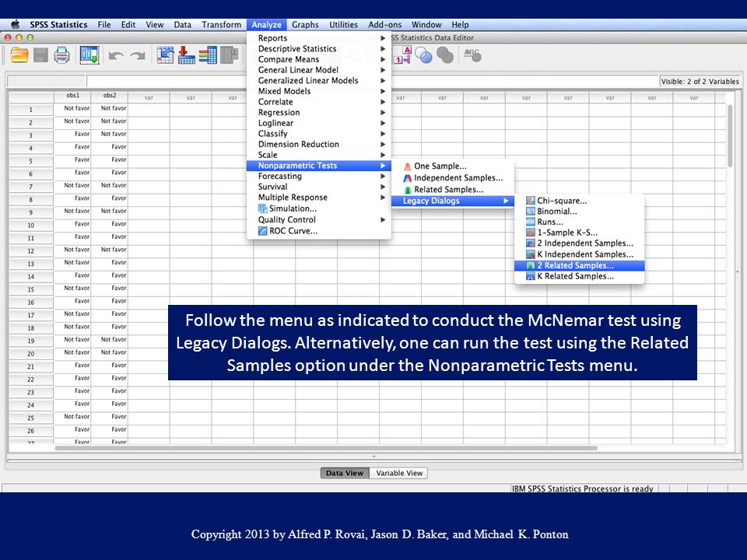The image size is (747, 560).
Task: Open the Help menu
Action: coord(460,25)
